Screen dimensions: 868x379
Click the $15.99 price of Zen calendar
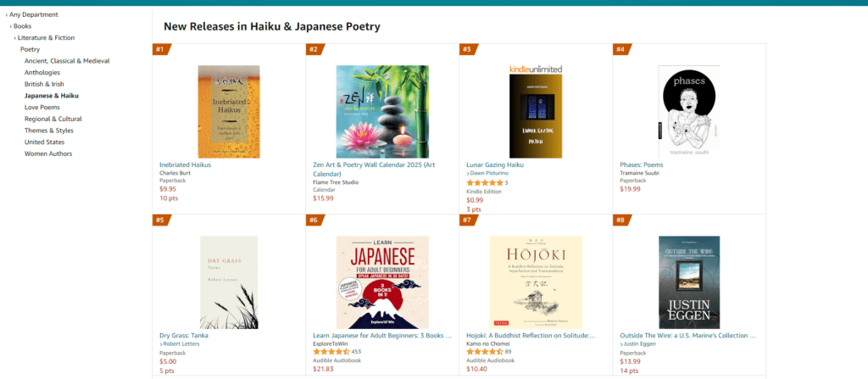click(x=323, y=198)
